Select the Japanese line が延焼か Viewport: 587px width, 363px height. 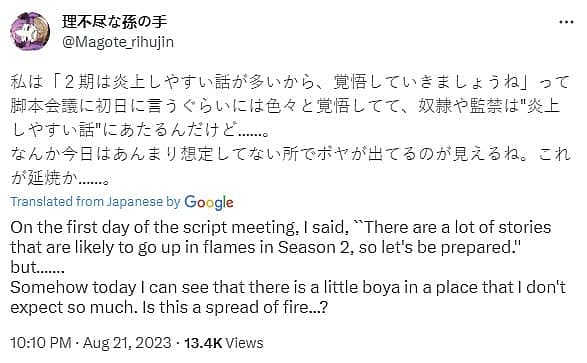pyautogui.click(x=61, y=179)
